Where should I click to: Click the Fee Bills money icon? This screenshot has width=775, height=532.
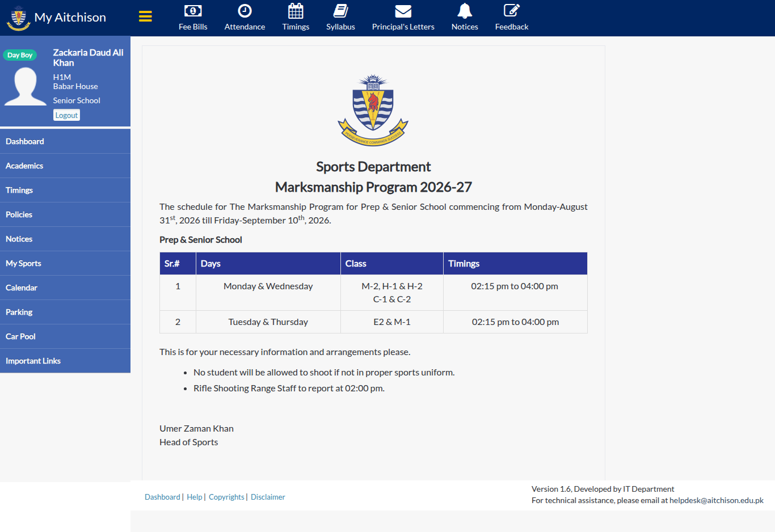(x=193, y=11)
